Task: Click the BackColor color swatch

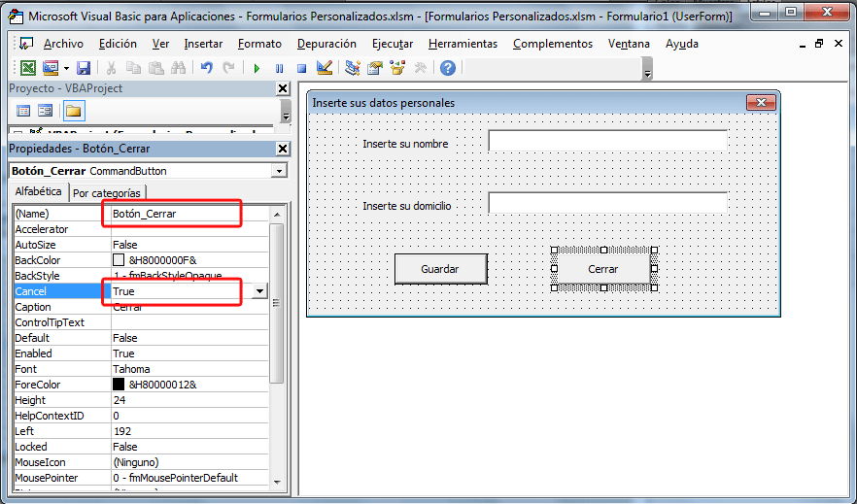Action: tap(119, 260)
